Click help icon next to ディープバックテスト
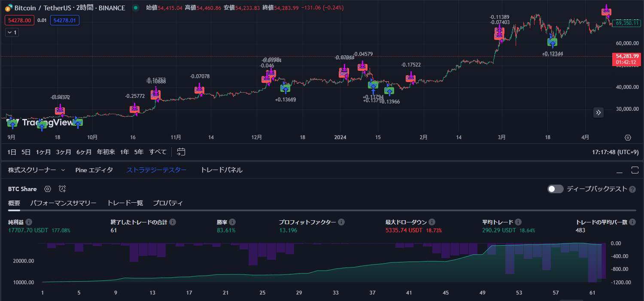This screenshot has height=301, width=644. [x=632, y=189]
